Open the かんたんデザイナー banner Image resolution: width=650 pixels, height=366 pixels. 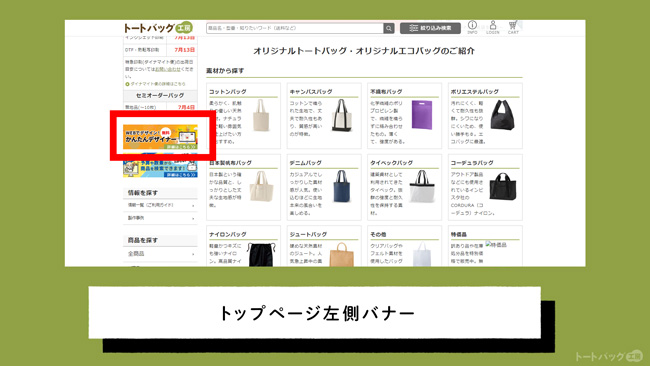tap(160, 137)
